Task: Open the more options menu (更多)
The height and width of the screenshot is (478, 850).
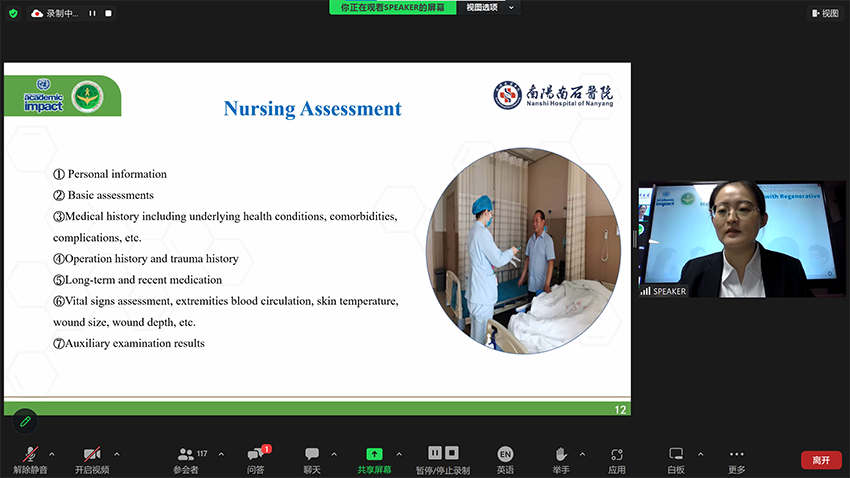Action: (x=736, y=455)
